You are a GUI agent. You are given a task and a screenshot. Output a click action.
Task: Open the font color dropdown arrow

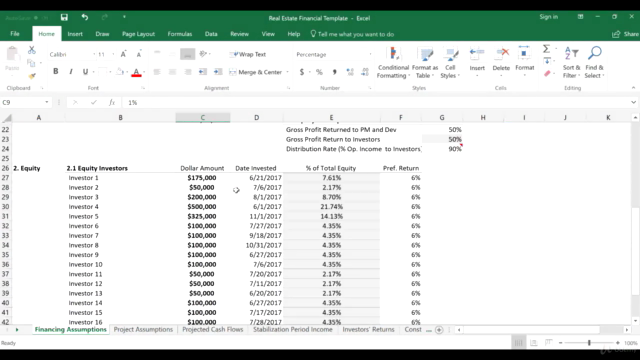click(144, 72)
